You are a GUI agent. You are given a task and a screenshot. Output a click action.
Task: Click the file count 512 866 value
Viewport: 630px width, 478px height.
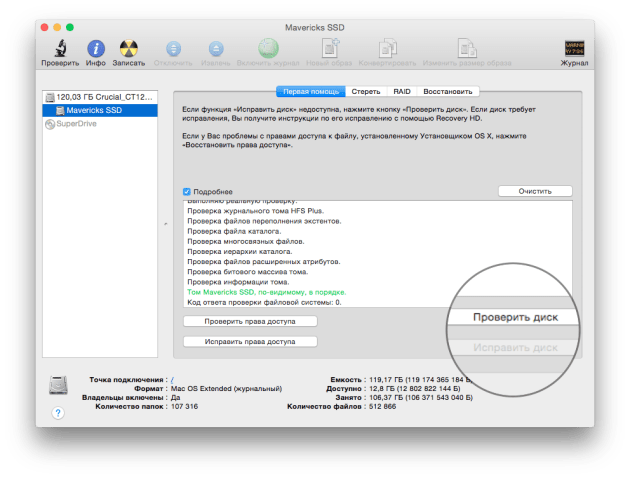pyautogui.click(x=382, y=407)
